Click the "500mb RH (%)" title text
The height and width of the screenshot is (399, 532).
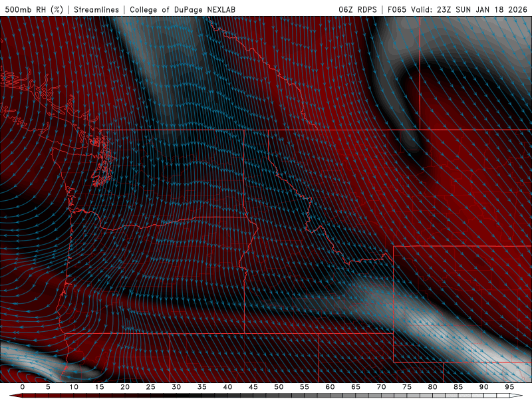tap(35, 9)
